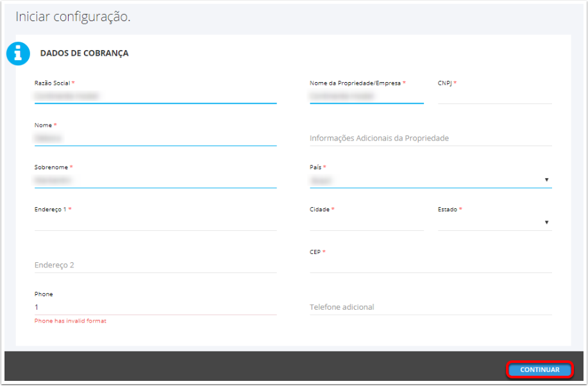Expand the Estado dropdown
Image resolution: width=588 pixels, height=386 pixels.
click(494, 223)
